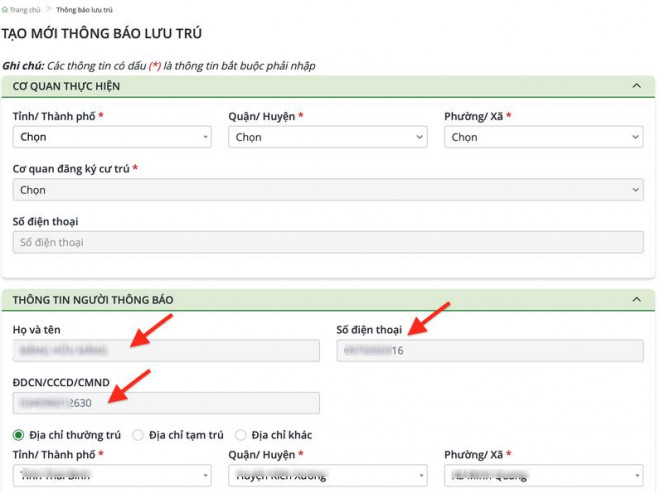Open the top Tỉnh/Thành phố dropdown

point(111,137)
